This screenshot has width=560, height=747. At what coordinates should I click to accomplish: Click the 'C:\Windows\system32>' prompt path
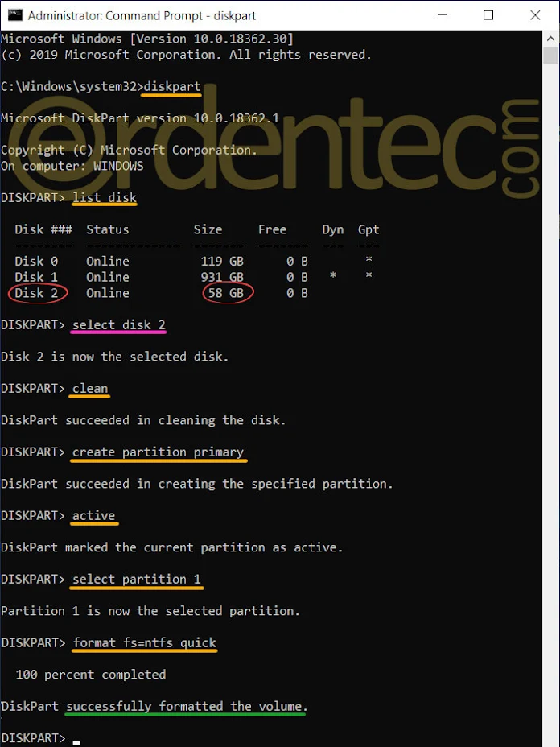[x=72, y=87]
